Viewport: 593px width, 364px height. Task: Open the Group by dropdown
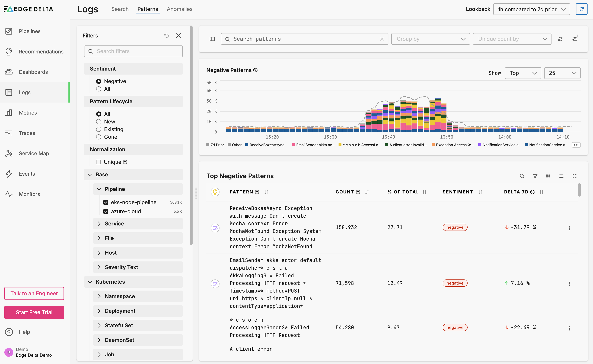(x=430, y=39)
